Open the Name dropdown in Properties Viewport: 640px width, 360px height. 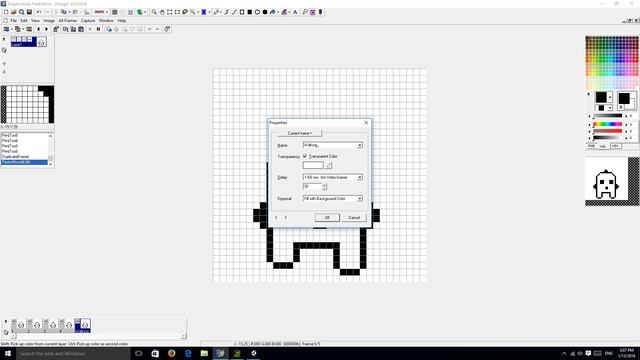point(360,145)
